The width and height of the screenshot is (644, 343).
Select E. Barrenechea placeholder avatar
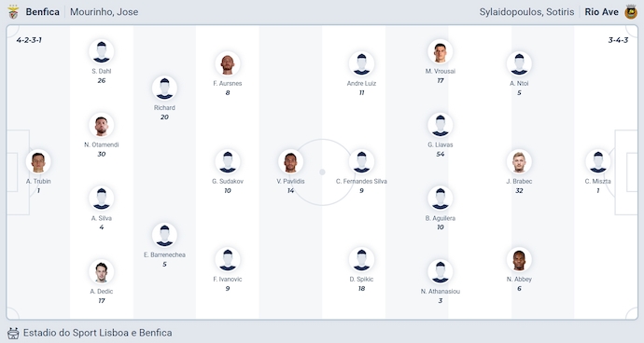(x=164, y=235)
